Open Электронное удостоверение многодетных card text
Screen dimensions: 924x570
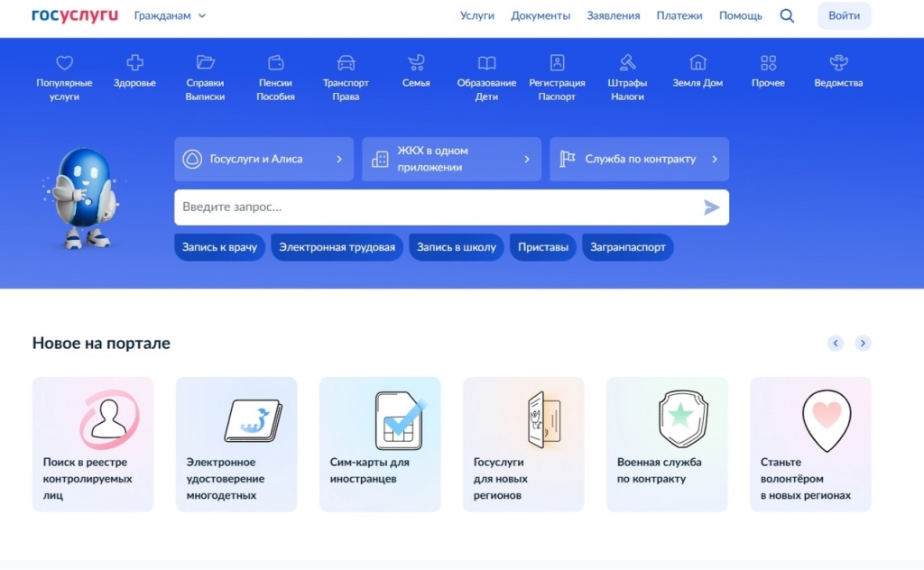(225, 479)
